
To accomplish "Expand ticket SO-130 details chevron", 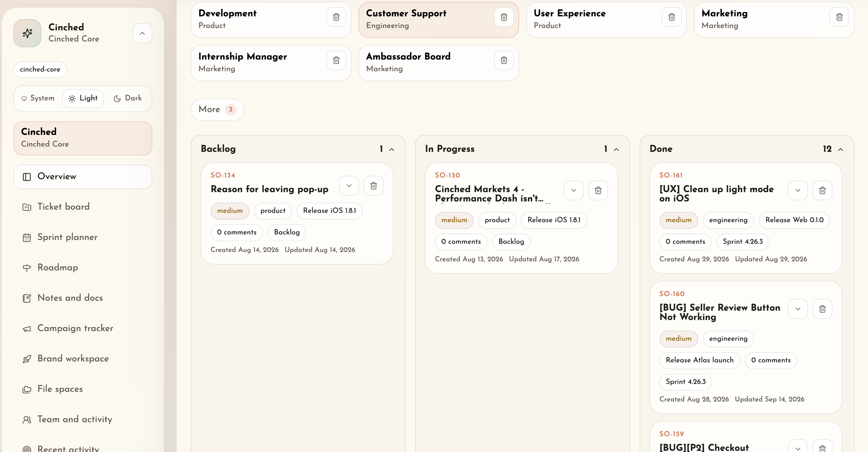I will [573, 190].
